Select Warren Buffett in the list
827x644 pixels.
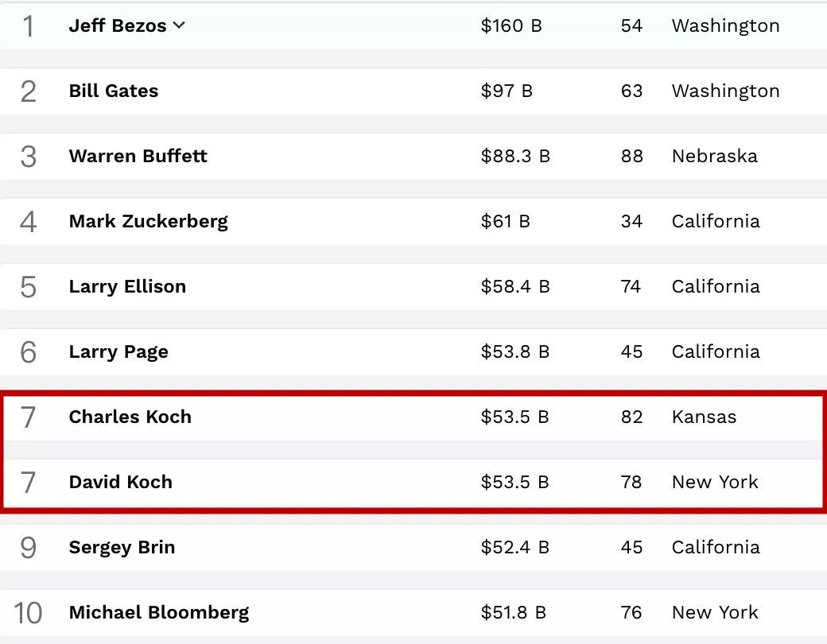[x=138, y=156]
